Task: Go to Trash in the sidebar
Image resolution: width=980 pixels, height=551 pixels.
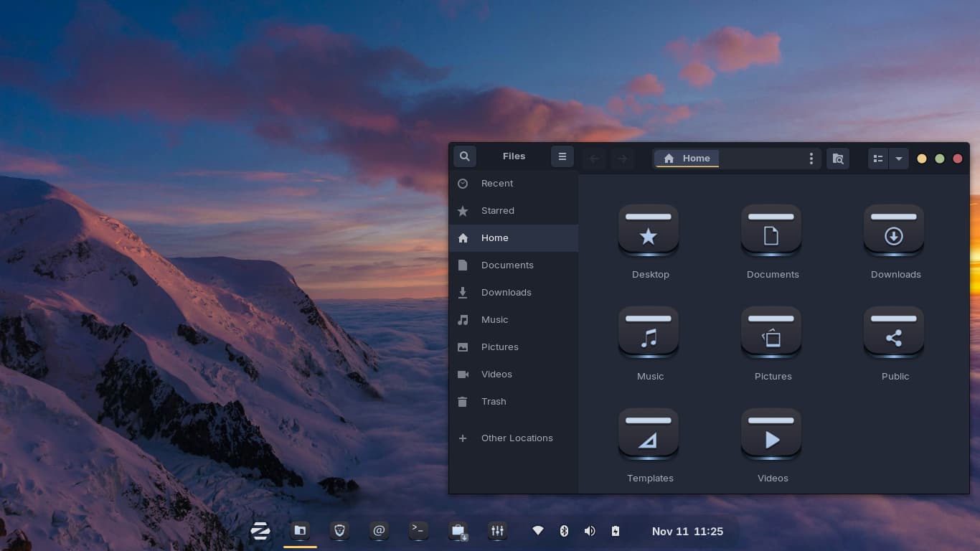Action: tap(494, 402)
